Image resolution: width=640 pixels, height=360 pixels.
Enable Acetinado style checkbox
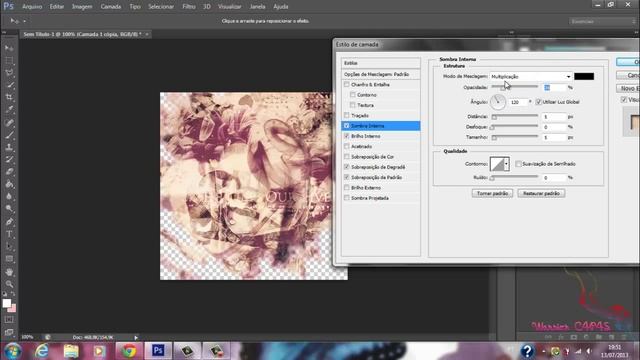point(347,146)
